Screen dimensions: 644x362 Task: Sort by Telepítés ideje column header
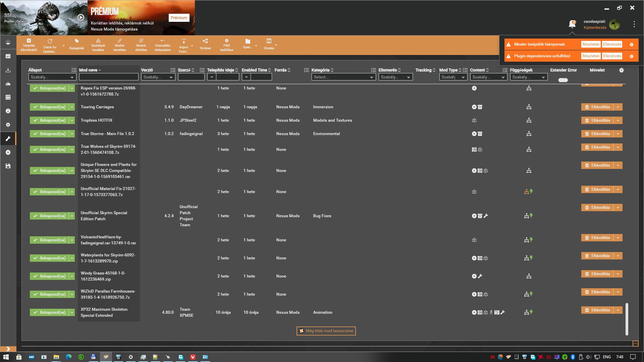tap(222, 70)
